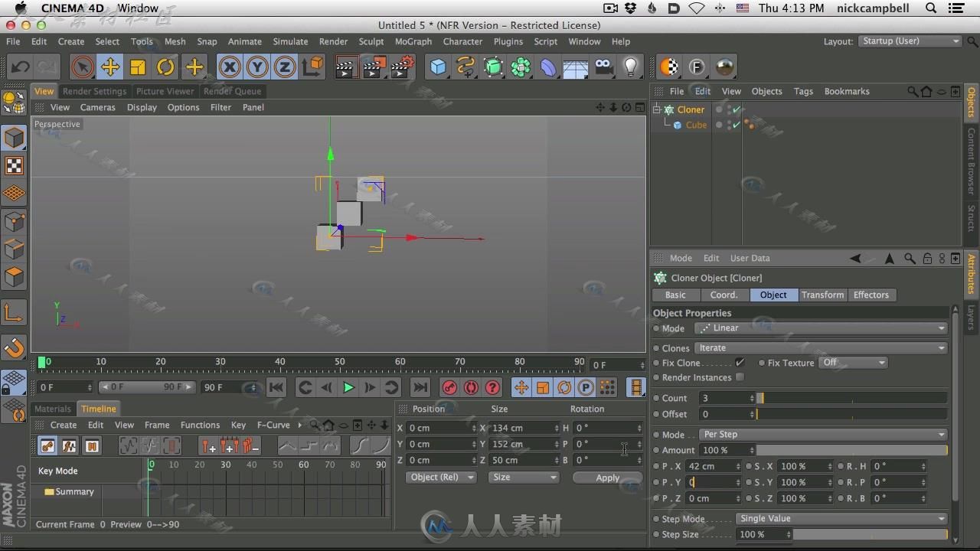The image size is (980, 551).
Task: Open the MoGraph green cloner icon
Action: coord(521,67)
